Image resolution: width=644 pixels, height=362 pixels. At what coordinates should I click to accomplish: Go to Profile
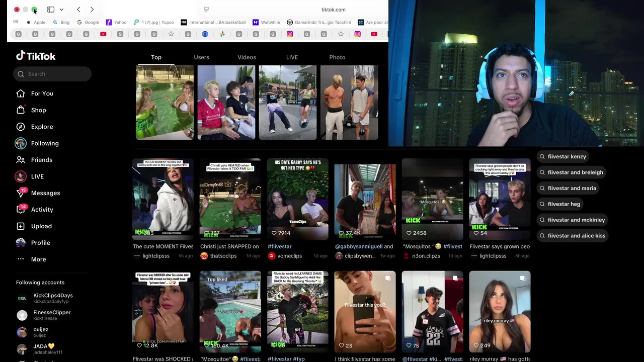[40, 243]
